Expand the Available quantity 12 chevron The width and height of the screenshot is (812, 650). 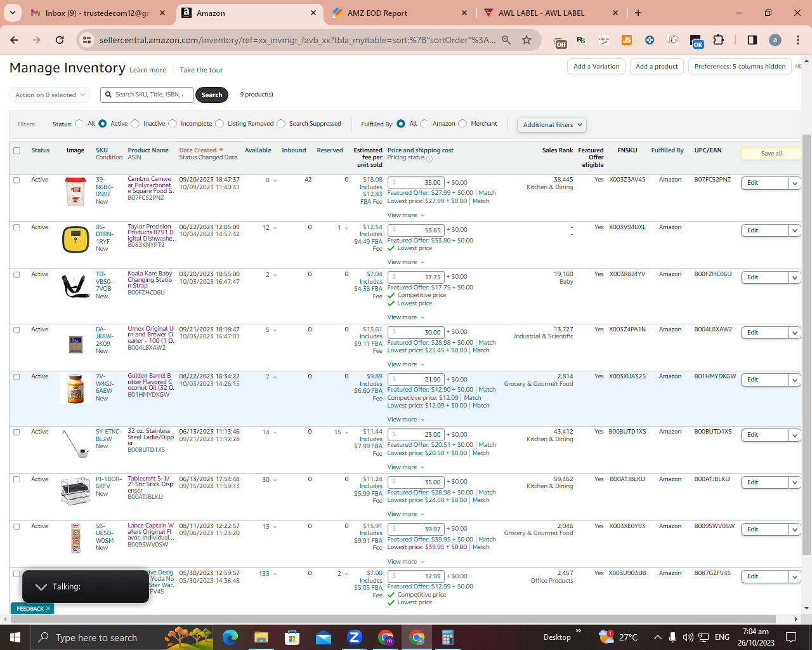(275, 228)
